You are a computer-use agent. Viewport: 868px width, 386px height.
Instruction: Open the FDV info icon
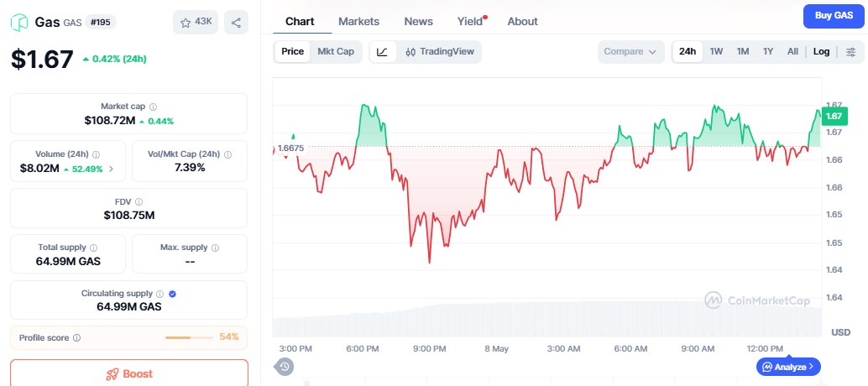[x=139, y=202]
